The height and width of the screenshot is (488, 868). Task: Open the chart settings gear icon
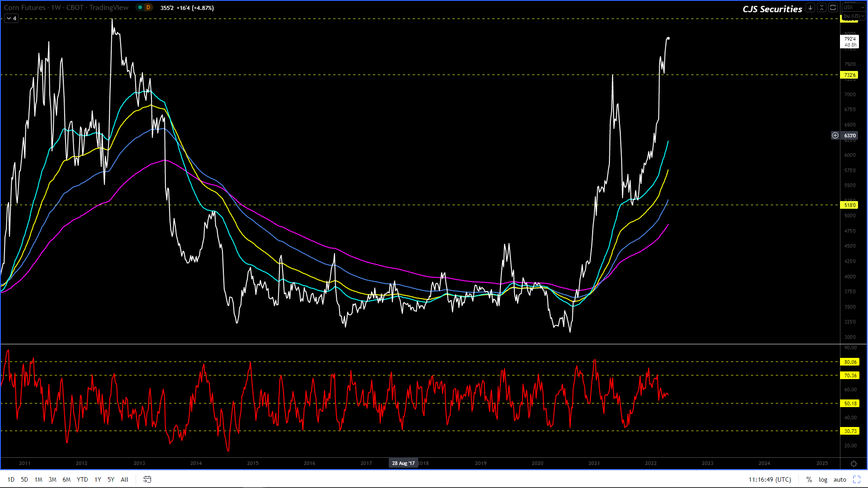click(x=854, y=464)
